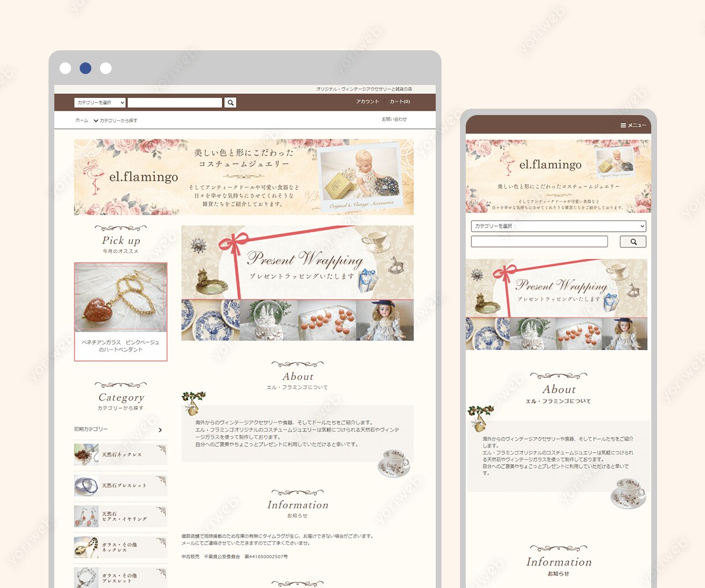Select the ガラス・その他 ブレスレット category
Image resolution: width=705 pixels, height=588 pixels.
point(121,578)
